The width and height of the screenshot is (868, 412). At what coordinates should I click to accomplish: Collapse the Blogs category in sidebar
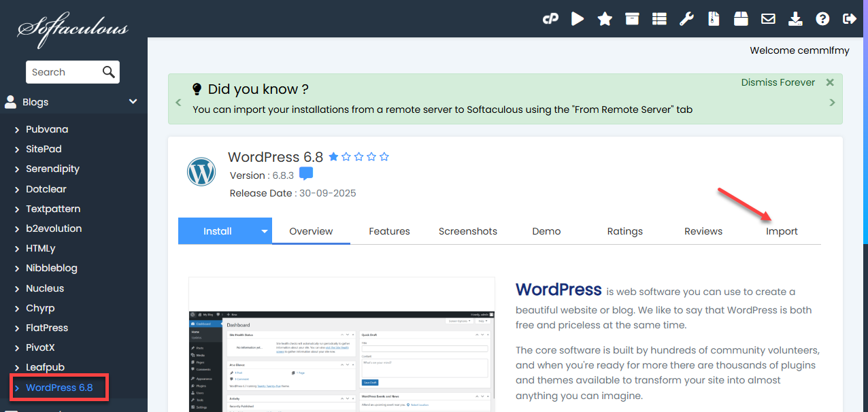coord(133,102)
